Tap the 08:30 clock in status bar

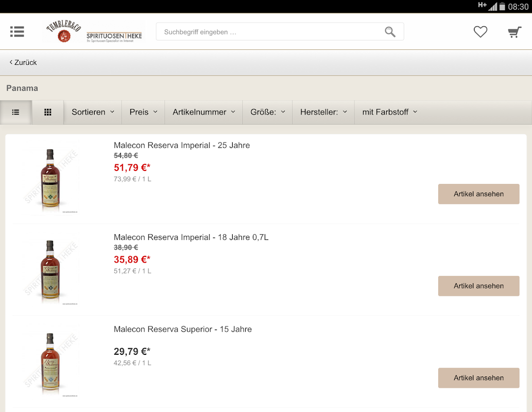[518, 7]
